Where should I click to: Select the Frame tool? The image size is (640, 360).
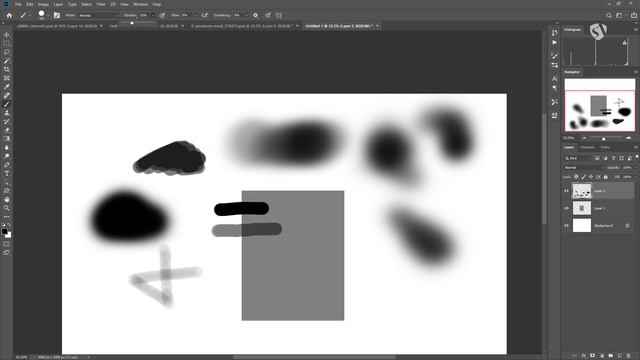coord(7,78)
